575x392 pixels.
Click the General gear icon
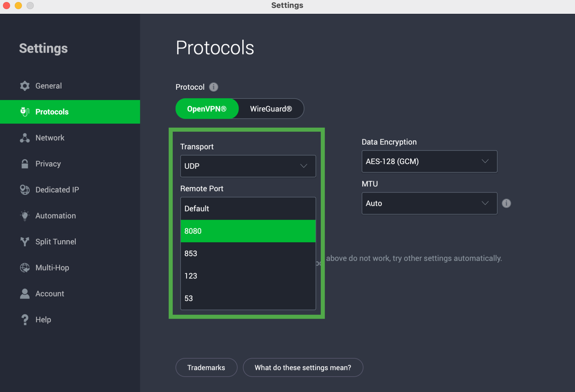25,86
